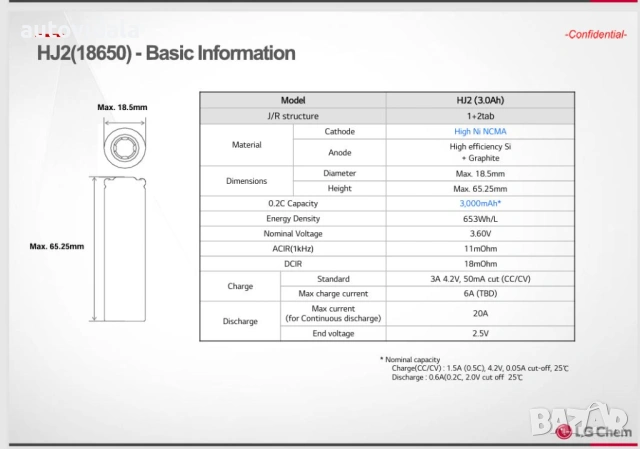The width and height of the screenshot is (640, 449).
Task: Click the "18mOhm" value
Action: click(x=480, y=264)
